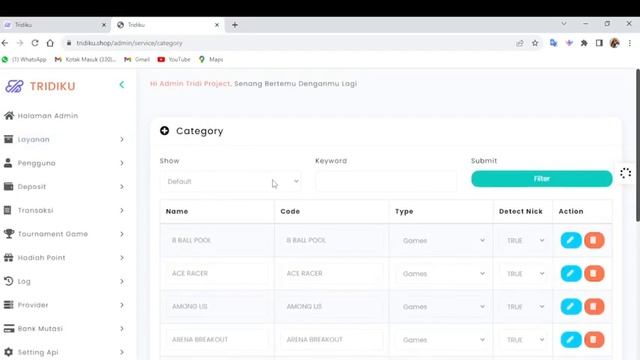Expand the Transaksi menu
The width and height of the screenshot is (640, 360).
coord(65,211)
